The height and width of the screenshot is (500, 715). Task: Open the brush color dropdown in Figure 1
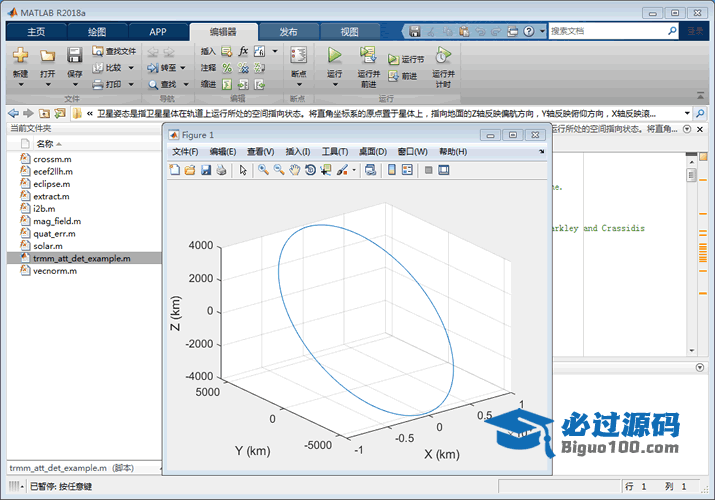354,170
